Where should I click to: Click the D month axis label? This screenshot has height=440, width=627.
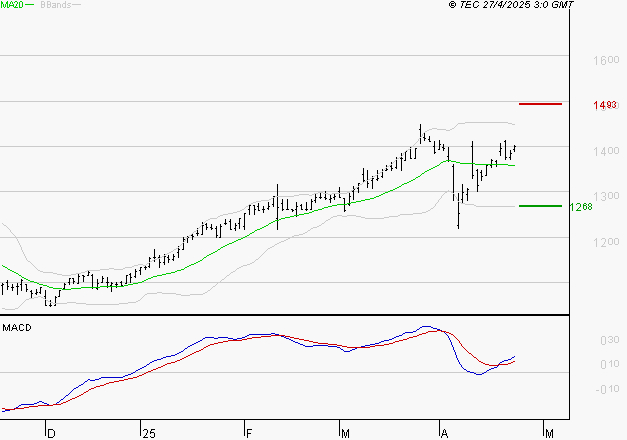(51, 434)
